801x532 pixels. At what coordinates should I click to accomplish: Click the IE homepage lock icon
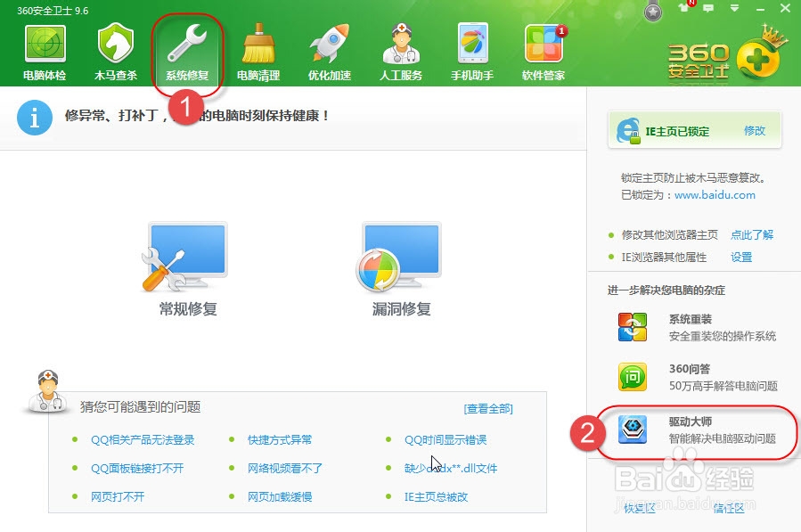click(x=628, y=131)
